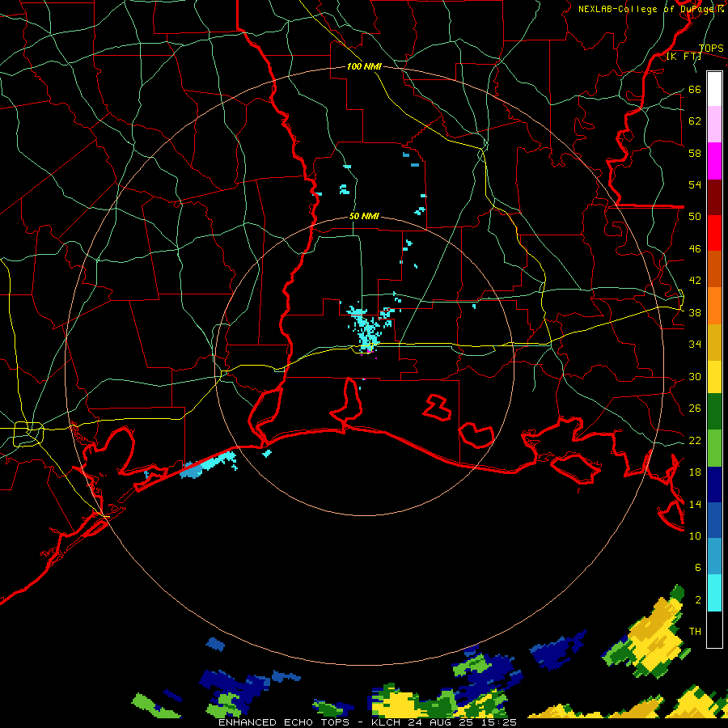Select the cyan legend color segment
Image resolution: width=728 pixels, height=728 pixels.
tap(714, 593)
